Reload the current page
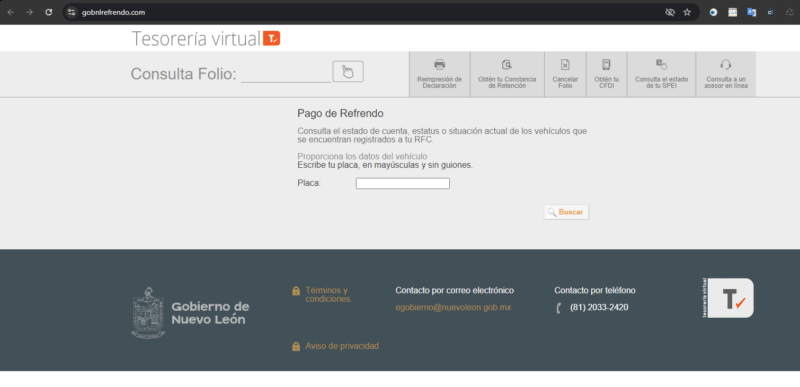 48,12
